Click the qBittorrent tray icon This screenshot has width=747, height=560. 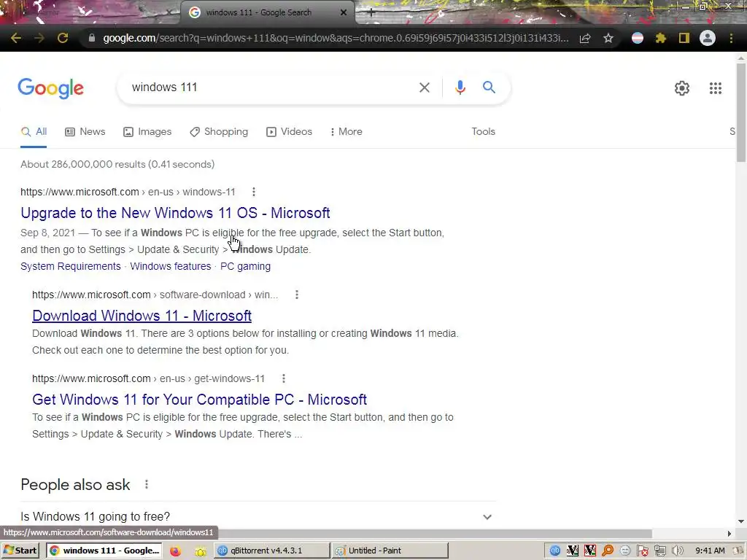[x=554, y=551]
